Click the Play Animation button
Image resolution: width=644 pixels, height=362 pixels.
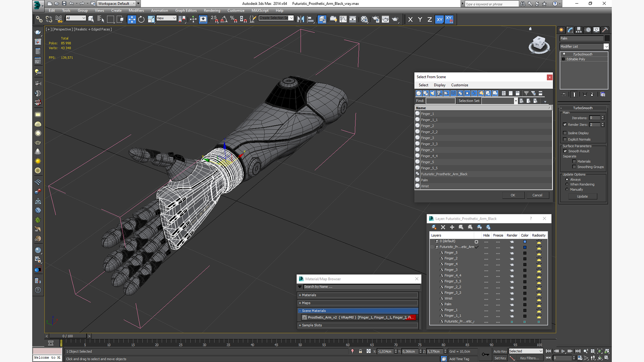(x=563, y=351)
